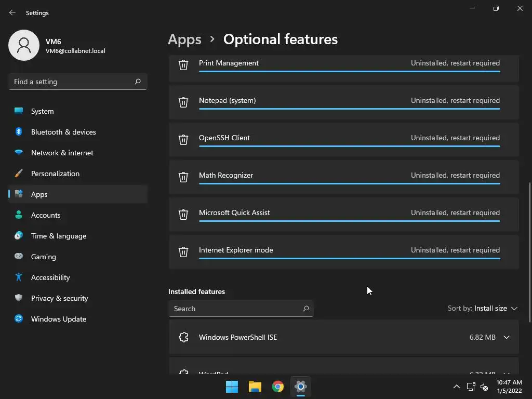Click search magnifier in Installed features box
Viewport: 532px width, 399px height.
(306, 309)
